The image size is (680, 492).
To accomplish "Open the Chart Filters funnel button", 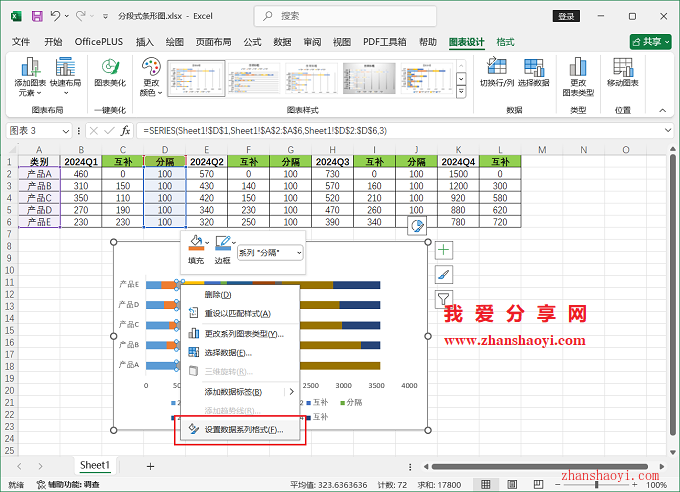I will (x=444, y=298).
